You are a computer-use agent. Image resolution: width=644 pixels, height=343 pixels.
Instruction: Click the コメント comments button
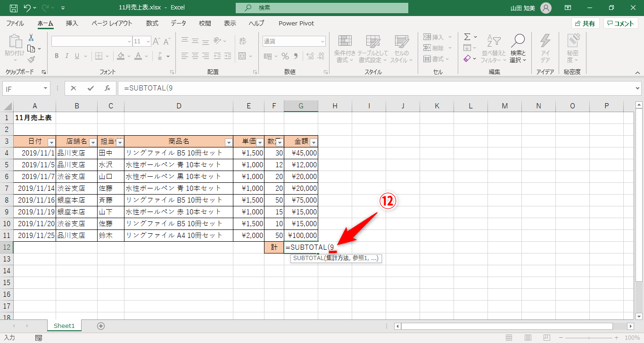[x=621, y=24]
